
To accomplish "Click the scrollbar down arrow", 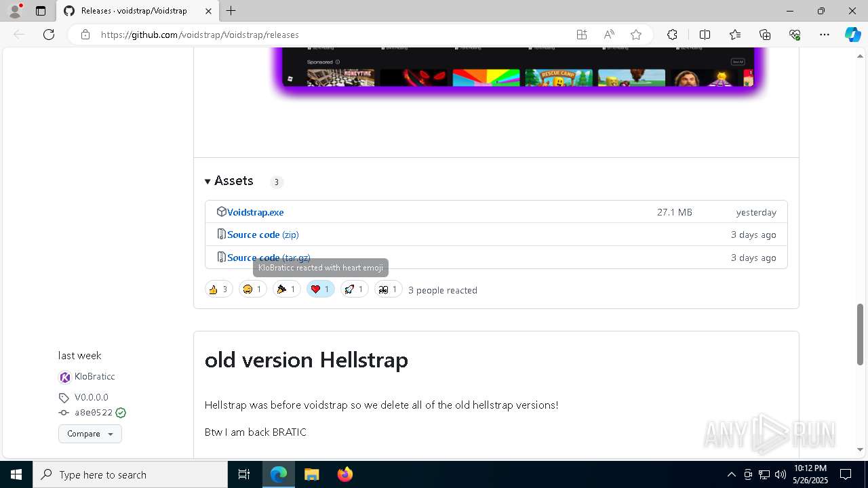I will click(x=861, y=449).
